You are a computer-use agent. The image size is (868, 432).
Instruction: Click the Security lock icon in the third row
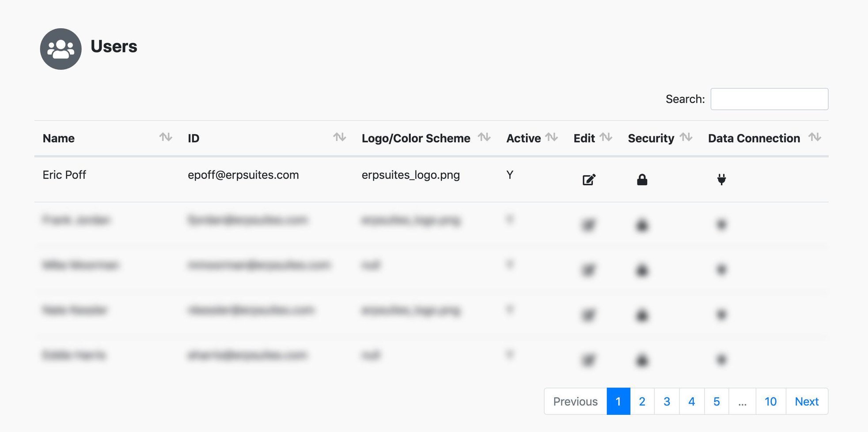coord(642,270)
